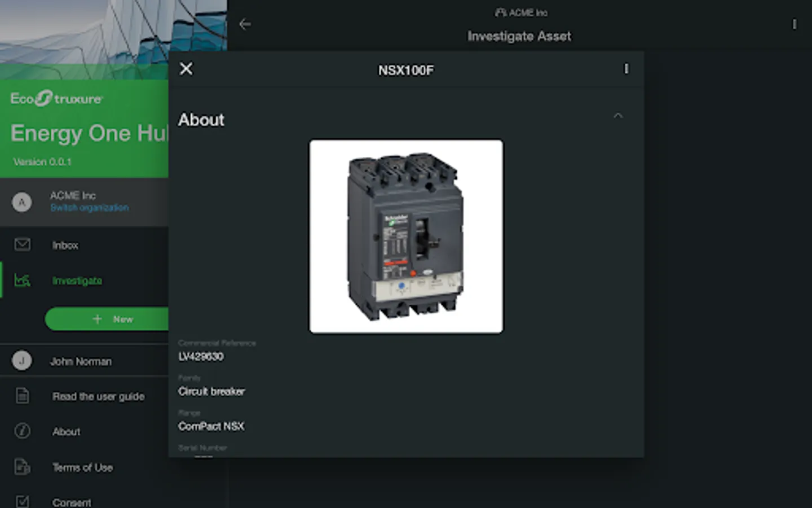
Task: Open Investigate Asset overflow menu
Action: coord(794,24)
